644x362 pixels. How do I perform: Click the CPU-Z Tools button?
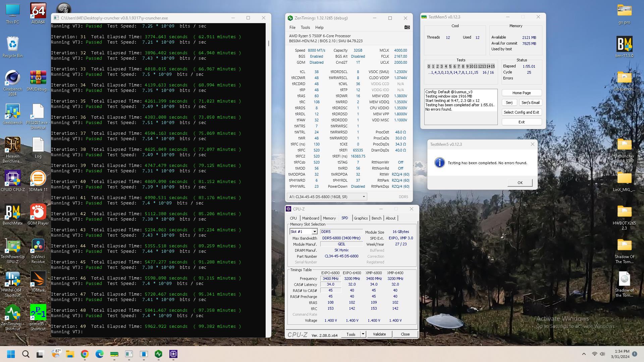pyautogui.click(x=351, y=334)
